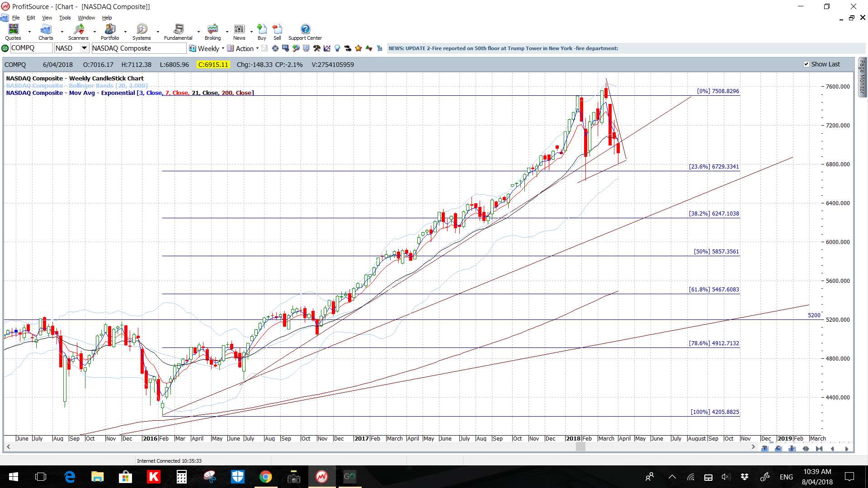Click the red-green arrows icon
The image size is (868, 488).
[369, 48]
